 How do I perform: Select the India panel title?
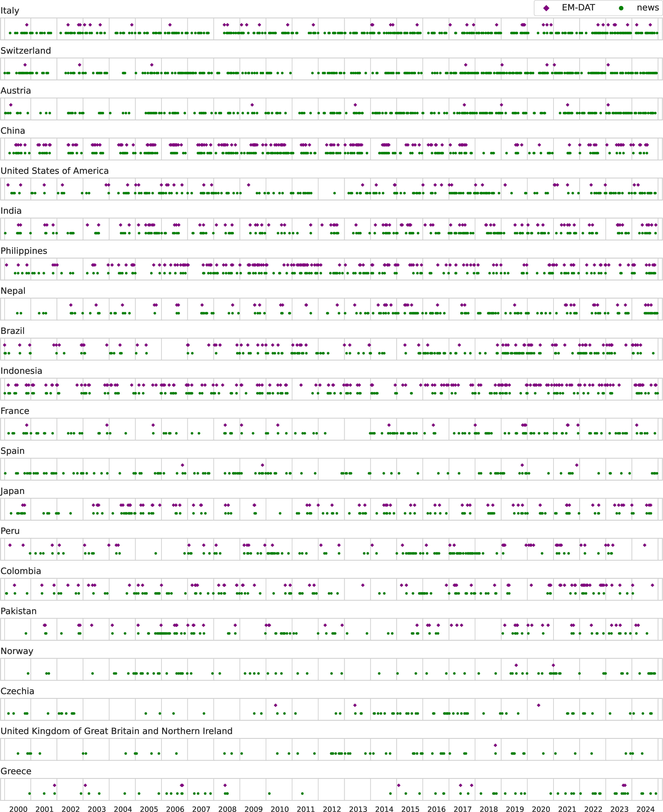click(11, 211)
